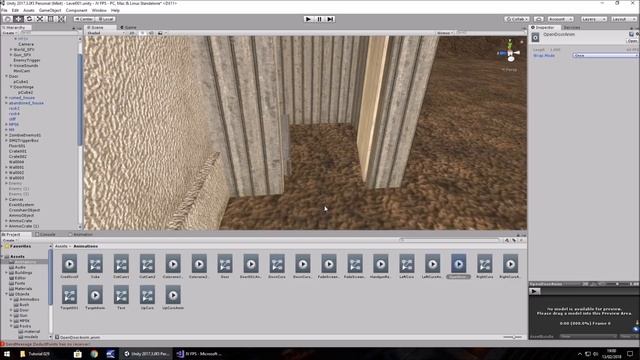
Task: Click the scene orientation gizmo
Action: (509, 52)
